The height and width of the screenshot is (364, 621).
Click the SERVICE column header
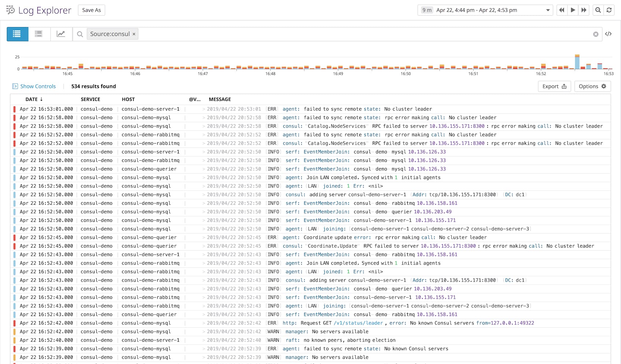[90, 99]
